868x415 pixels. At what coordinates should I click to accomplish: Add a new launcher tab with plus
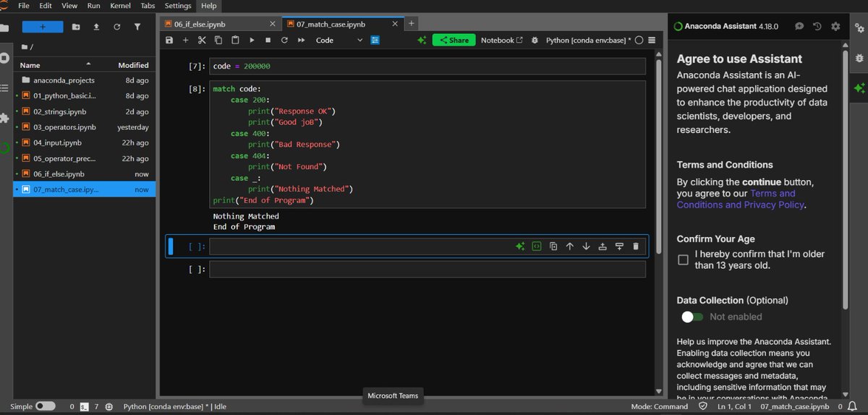point(411,23)
